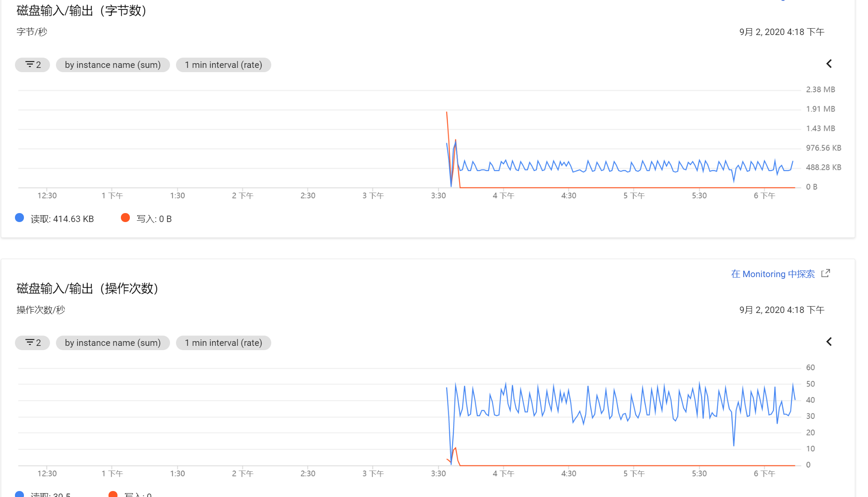
Task: Click the orange 写入 legend color dot
Action: click(x=125, y=218)
